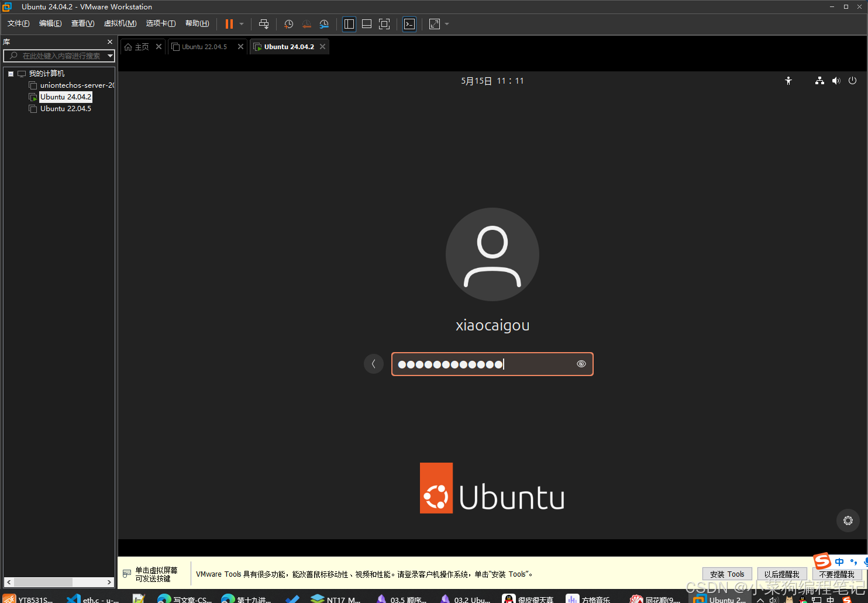
Task: Open the 同花顺 taskbar item
Action: tap(655, 598)
